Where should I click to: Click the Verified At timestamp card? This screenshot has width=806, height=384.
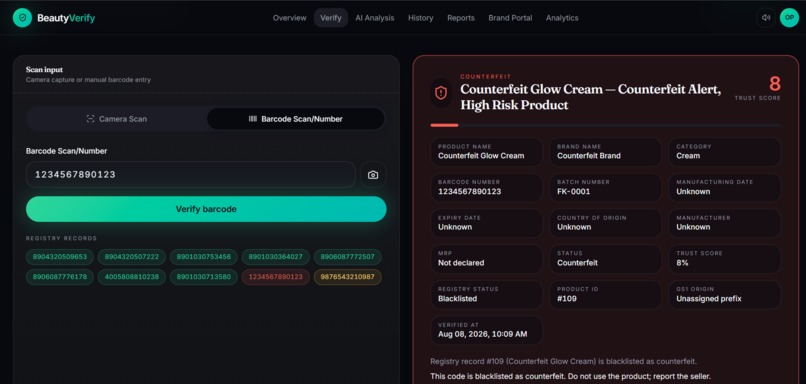click(486, 330)
